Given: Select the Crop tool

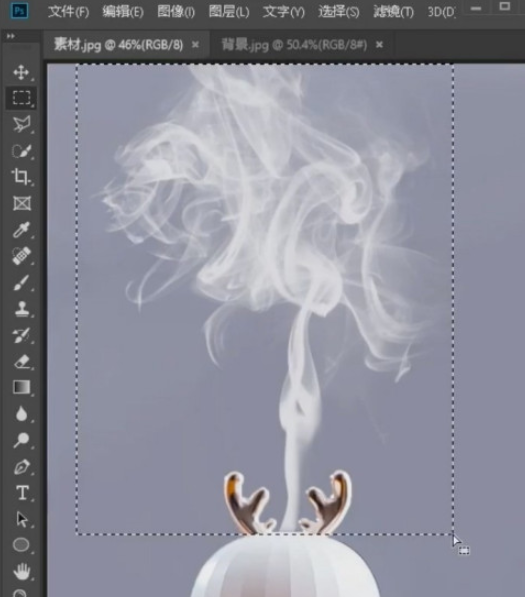Looking at the screenshot, I should [x=21, y=177].
